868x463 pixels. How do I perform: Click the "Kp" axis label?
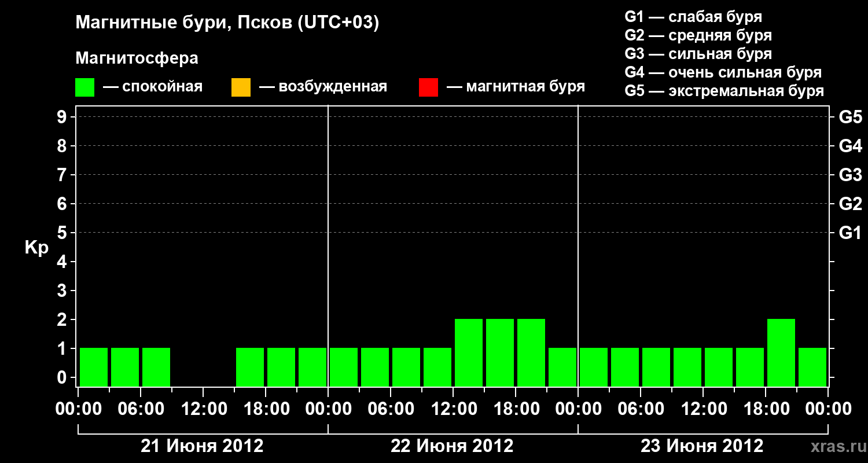click(x=36, y=247)
